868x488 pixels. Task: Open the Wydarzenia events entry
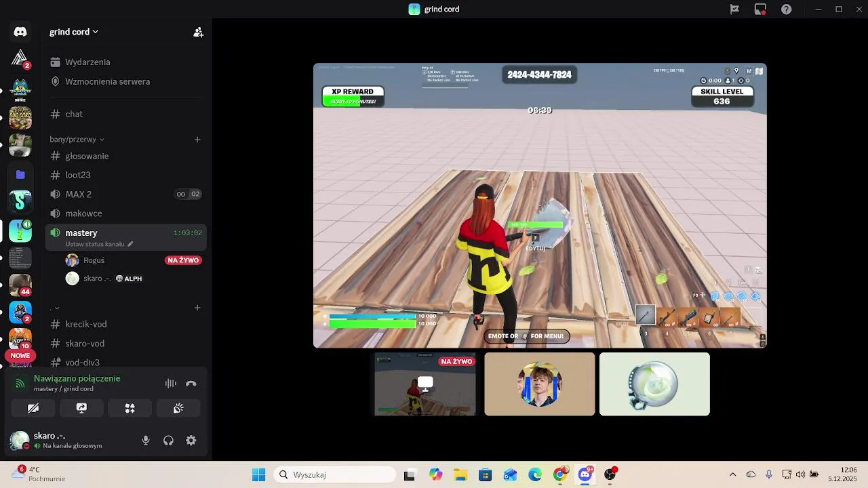click(126, 62)
